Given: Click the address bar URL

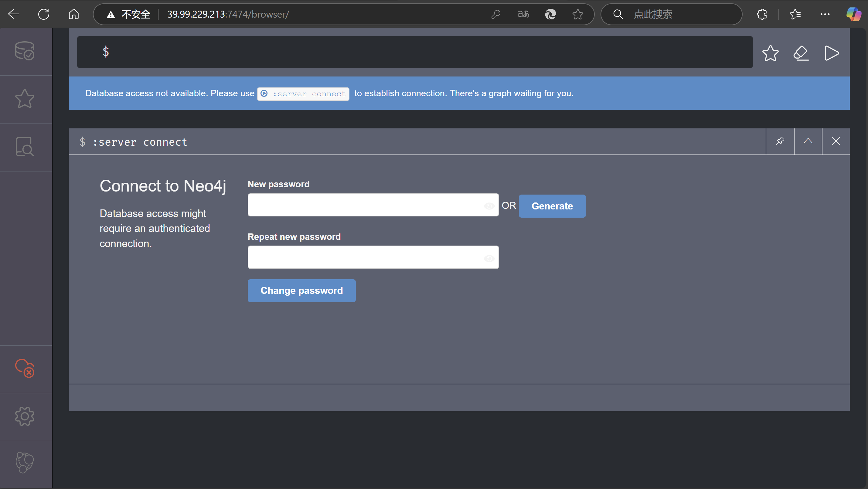Looking at the screenshot, I should tap(228, 14).
